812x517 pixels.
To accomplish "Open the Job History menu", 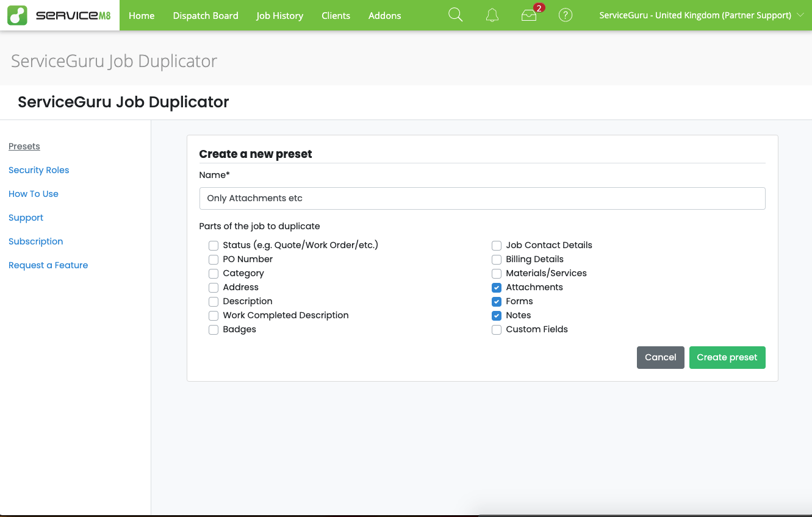I will coord(279,15).
